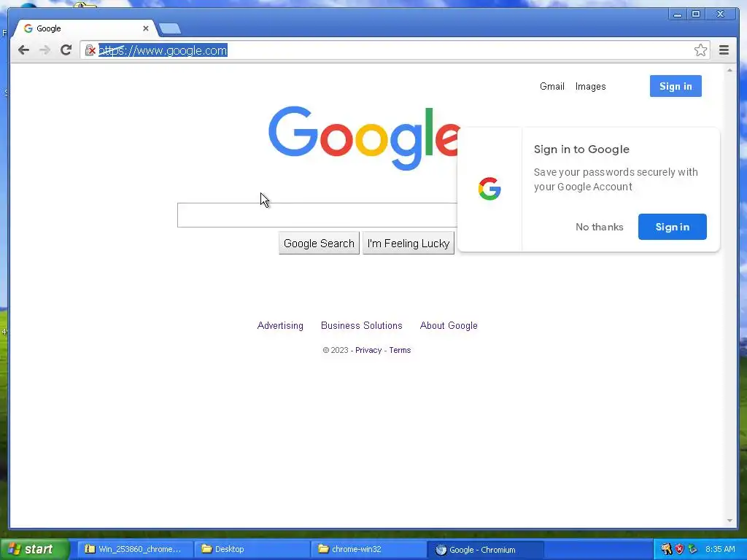Go back with the browser back arrow
Image resolution: width=747 pixels, height=560 pixels.
(x=23, y=50)
